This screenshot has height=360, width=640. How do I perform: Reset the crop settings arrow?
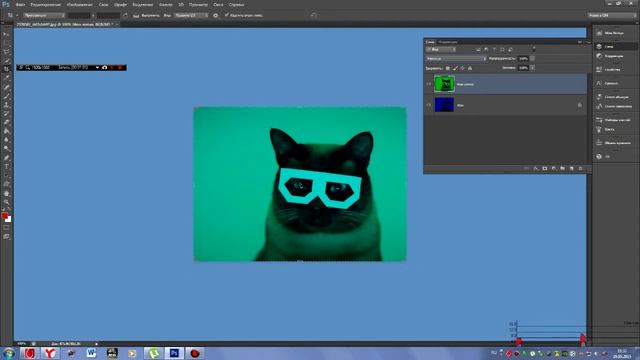pos(313,16)
